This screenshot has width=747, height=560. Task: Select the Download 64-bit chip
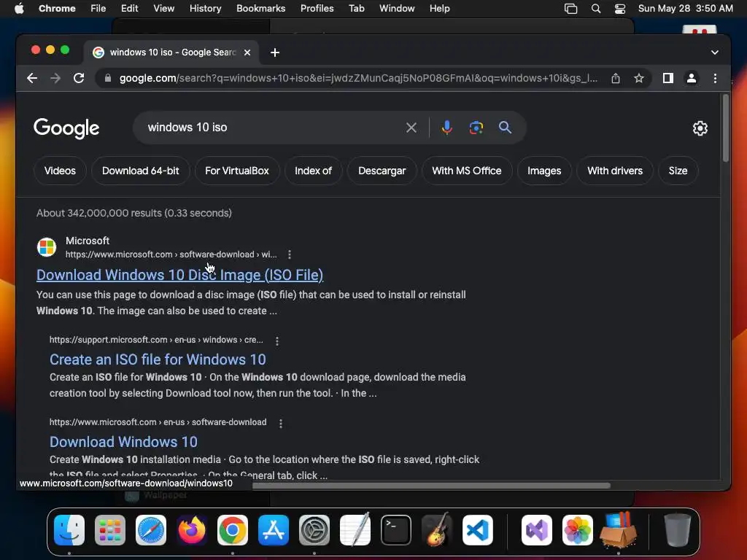[141, 171]
